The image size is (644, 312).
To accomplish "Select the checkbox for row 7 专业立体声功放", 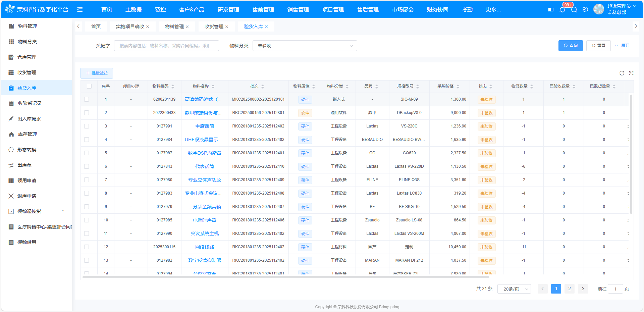I will coord(87,180).
